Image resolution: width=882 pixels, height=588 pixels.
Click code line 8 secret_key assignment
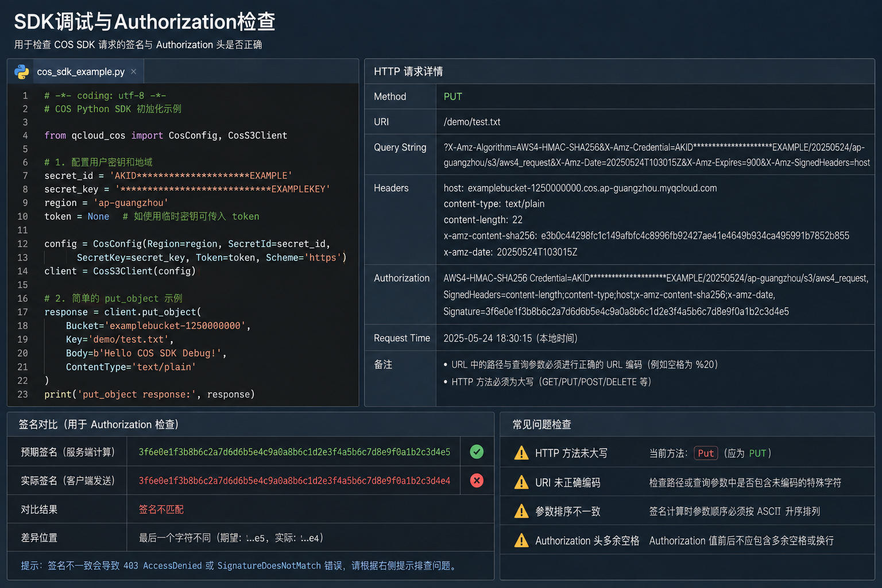[x=187, y=189]
